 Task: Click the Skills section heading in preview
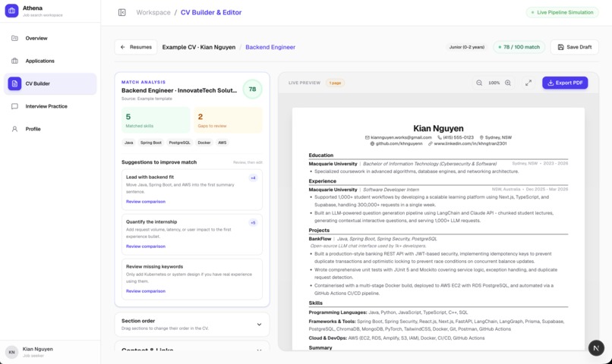tap(315, 303)
